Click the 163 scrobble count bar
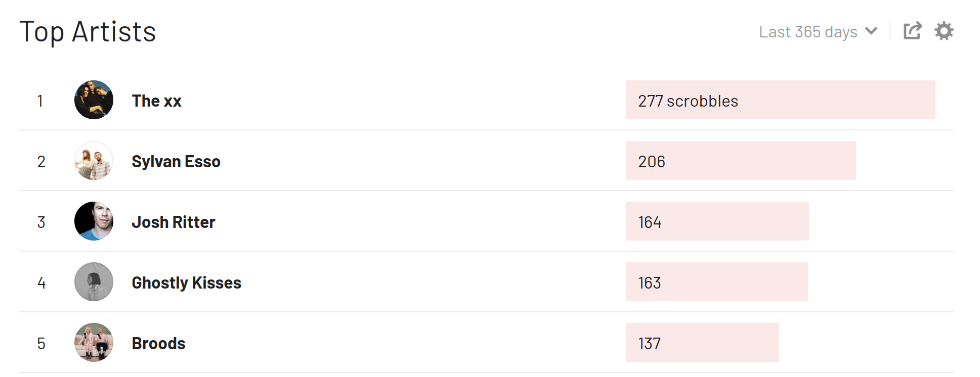 (x=717, y=282)
